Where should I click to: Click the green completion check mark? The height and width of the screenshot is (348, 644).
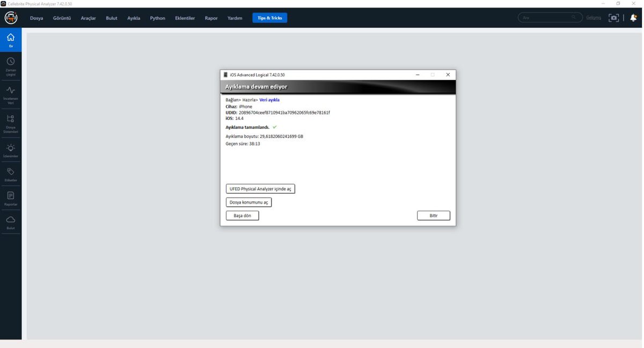(x=275, y=127)
